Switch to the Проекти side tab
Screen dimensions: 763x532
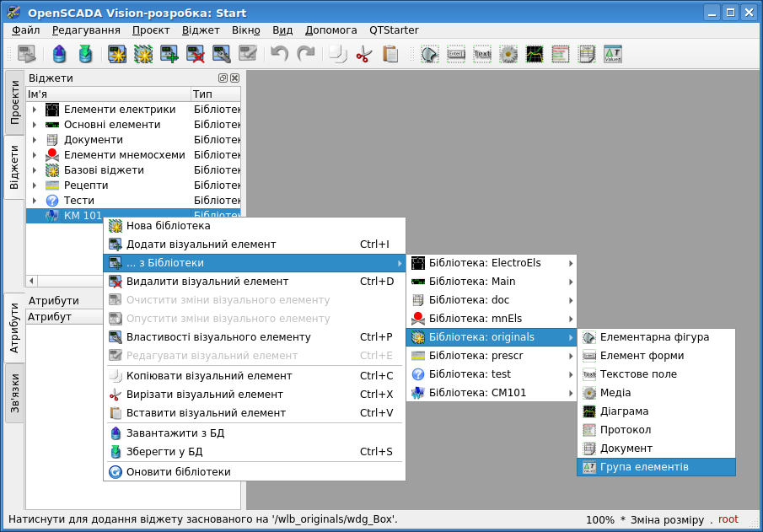[14, 102]
